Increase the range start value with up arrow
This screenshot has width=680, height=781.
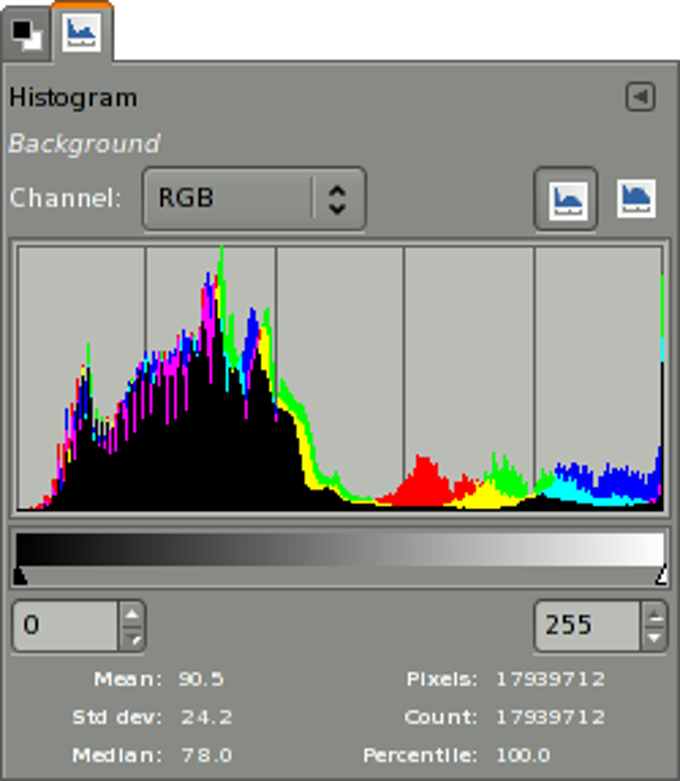tap(132, 614)
